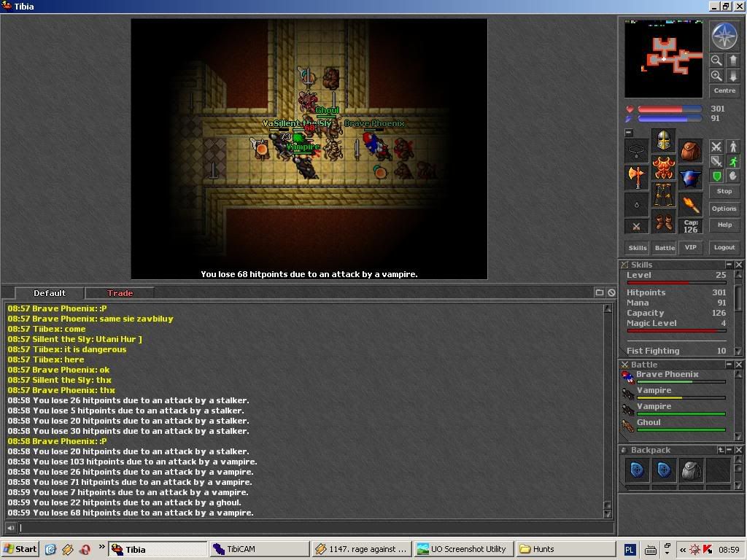Click the Logout button
This screenshot has height=560, width=747.
[x=724, y=247]
